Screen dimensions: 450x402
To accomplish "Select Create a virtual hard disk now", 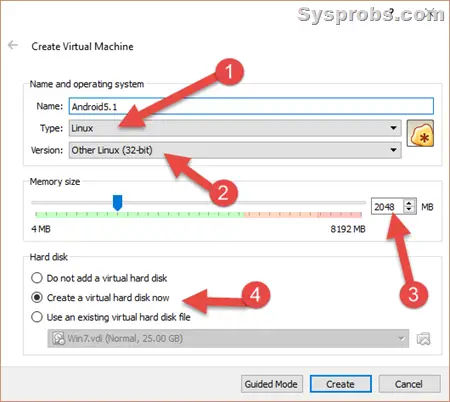I will tap(100, 297).
